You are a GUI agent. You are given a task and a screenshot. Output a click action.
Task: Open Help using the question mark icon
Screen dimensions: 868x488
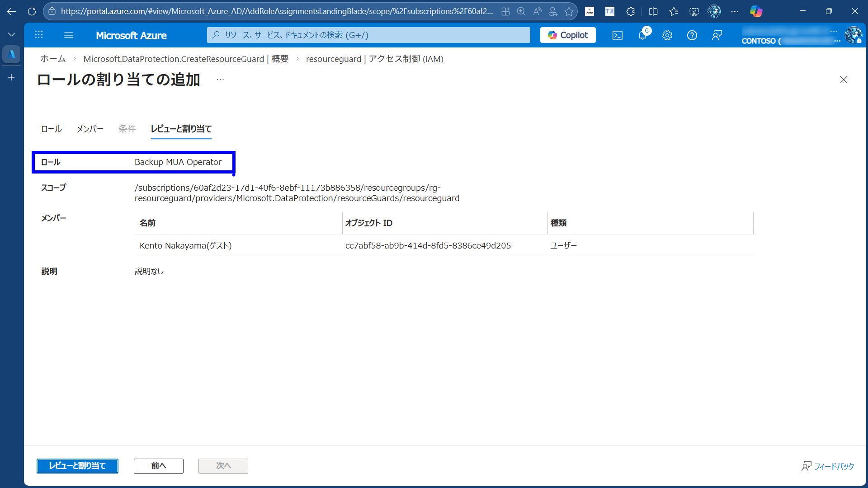692,35
